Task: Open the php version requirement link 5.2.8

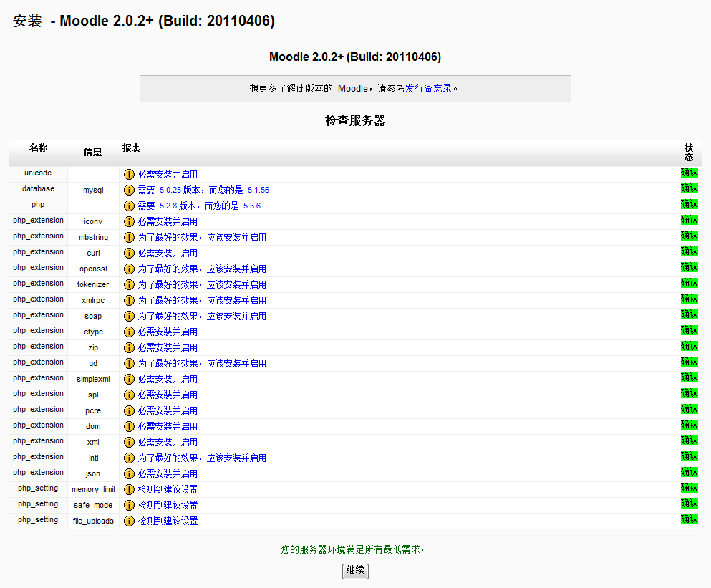Action: (x=168, y=206)
